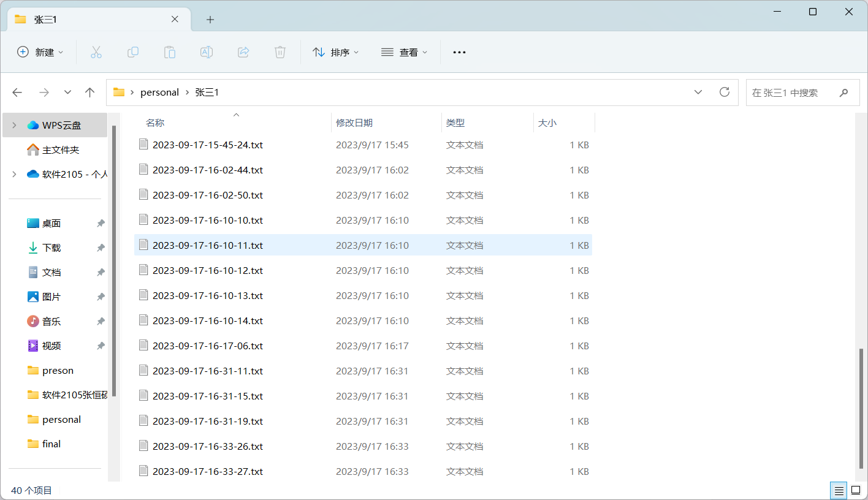Open the personal folder in sidebar

pos(55,419)
